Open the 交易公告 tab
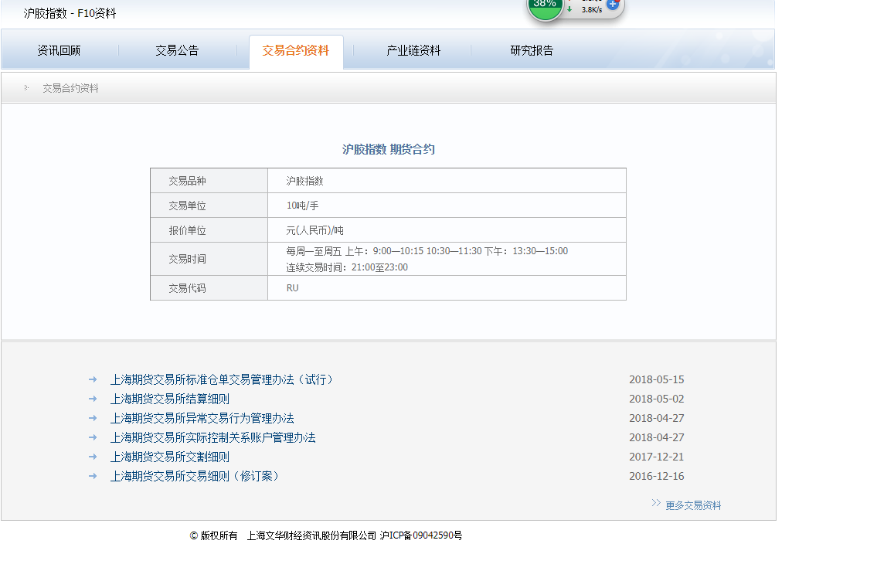 177,50
